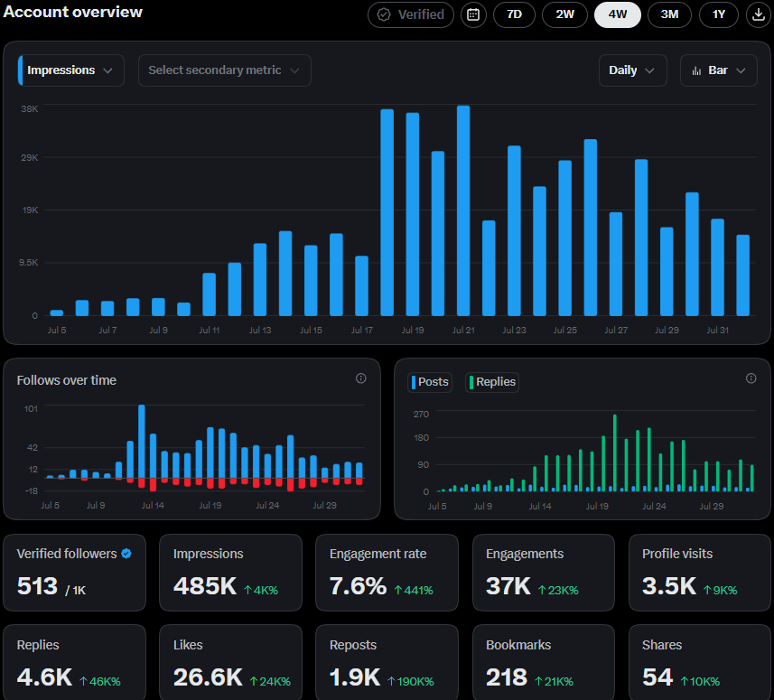
Task: Open info icon on Posts Replies chart
Action: click(x=751, y=378)
